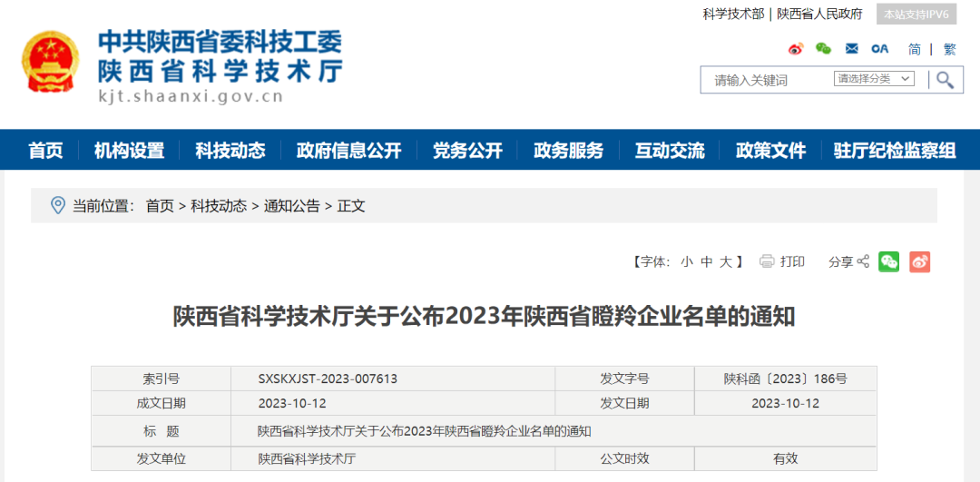The image size is (980, 482).
Task: Switch to simplified Chinese 简
Action: tap(915, 49)
